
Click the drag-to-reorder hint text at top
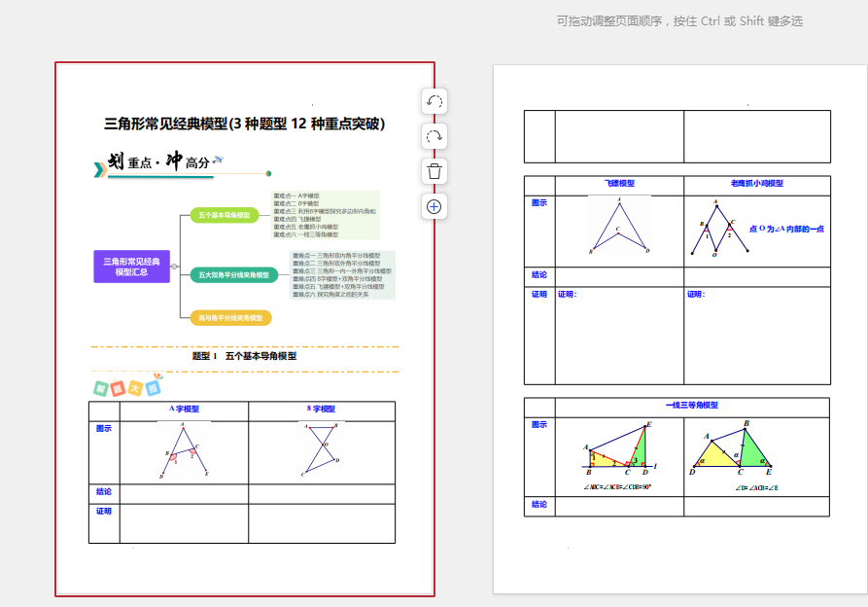click(679, 21)
